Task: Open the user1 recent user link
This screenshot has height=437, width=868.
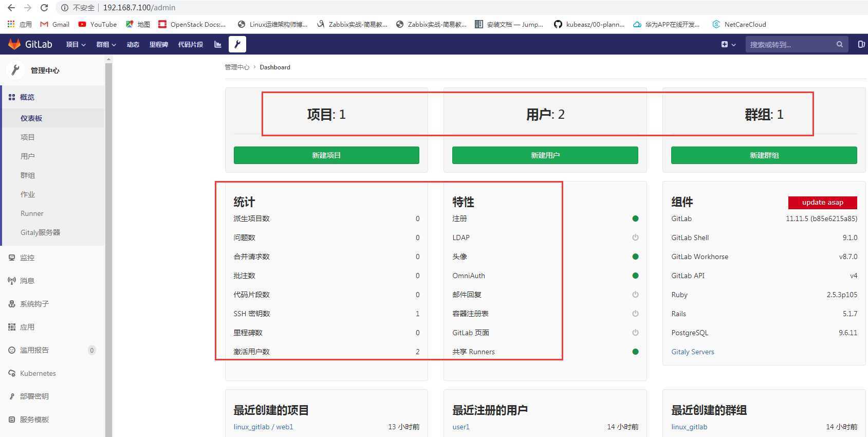Action: click(x=461, y=427)
